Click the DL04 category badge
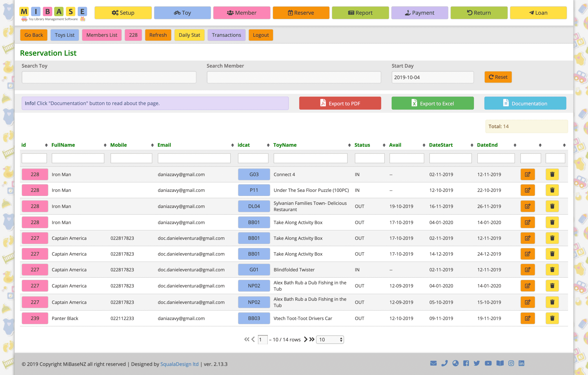The width and height of the screenshot is (588, 375). point(254,206)
